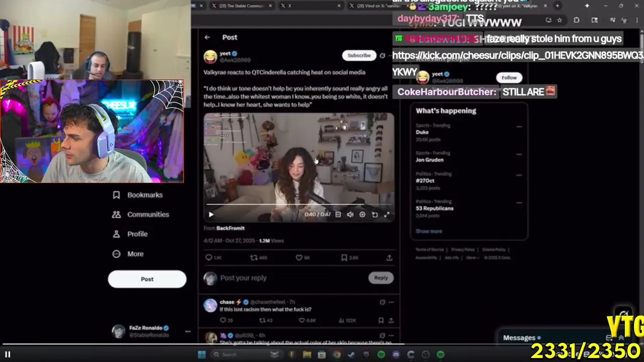Subscribe to yeet
The width and height of the screenshot is (644, 362).
pos(359,55)
